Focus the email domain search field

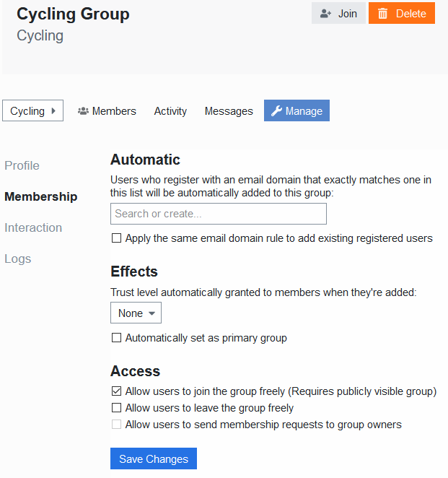click(219, 214)
